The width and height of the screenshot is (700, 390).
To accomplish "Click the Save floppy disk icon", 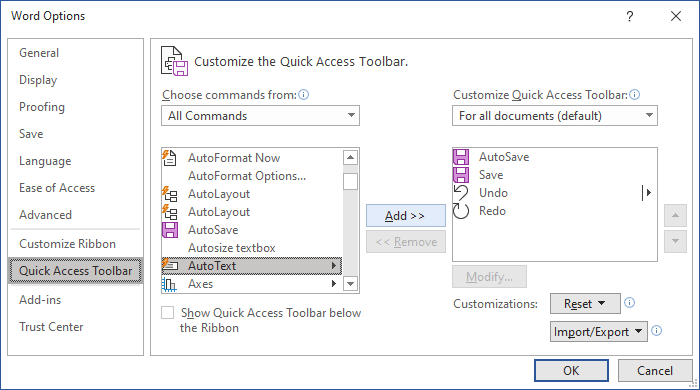I will coord(461,174).
